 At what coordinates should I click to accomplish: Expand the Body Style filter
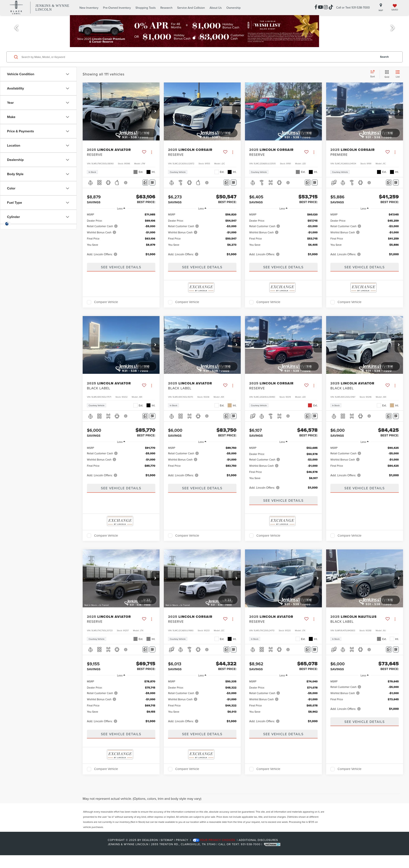pyautogui.click(x=38, y=174)
